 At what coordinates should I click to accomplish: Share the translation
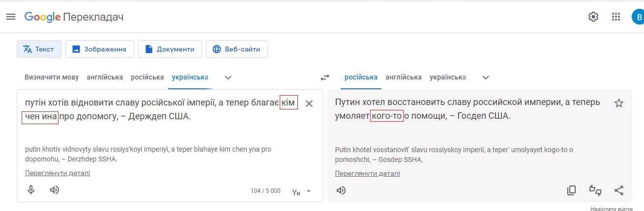pos(619,190)
